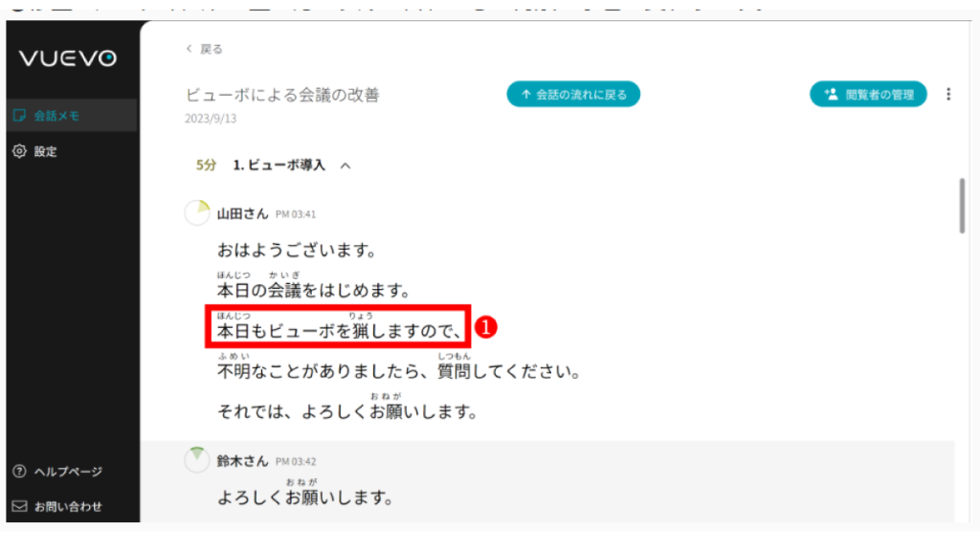
Task: Click 山田さん's avatar icon
Action: pyautogui.click(x=197, y=213)
